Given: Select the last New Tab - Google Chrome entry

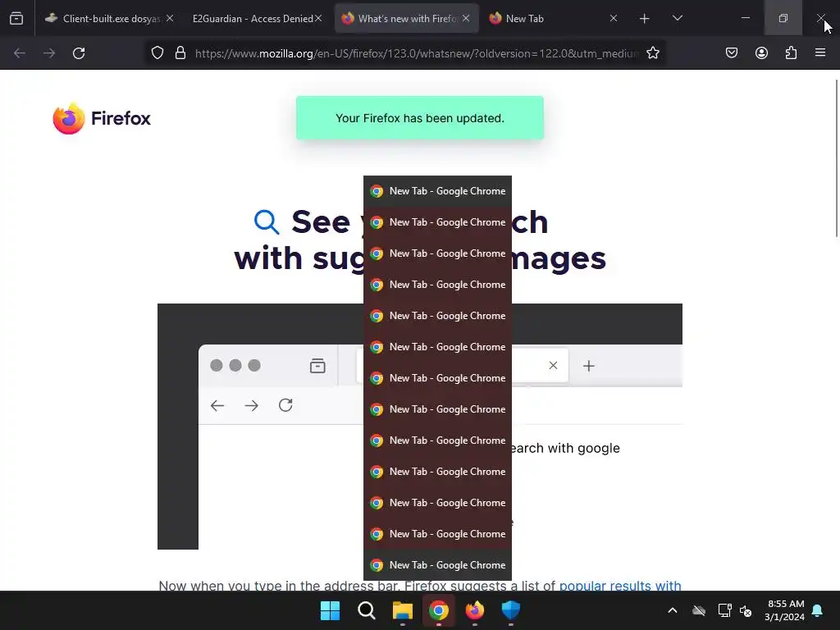Looking at the screenshot, I should (438, 565).
